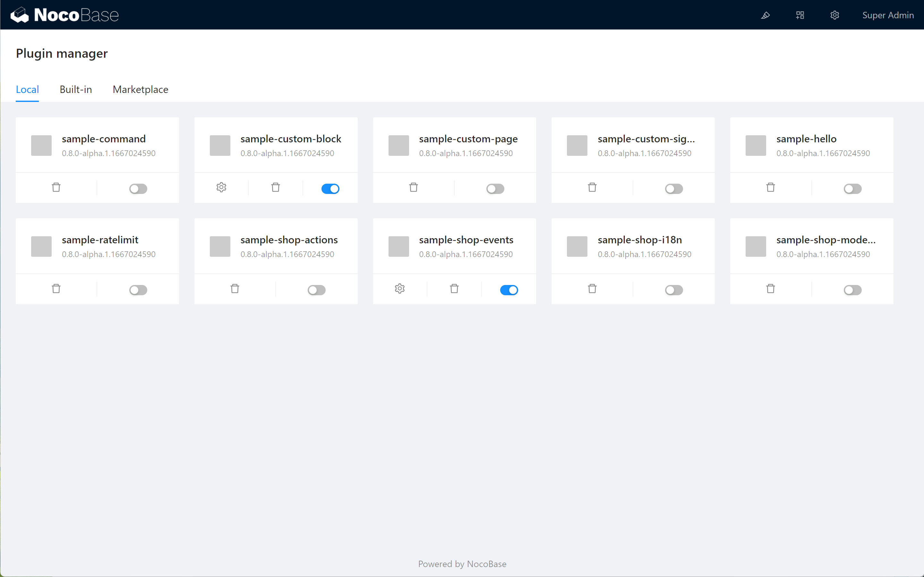Open plugin manager grid icon in header
924x577 pixels.
click(x=800, y=15)
